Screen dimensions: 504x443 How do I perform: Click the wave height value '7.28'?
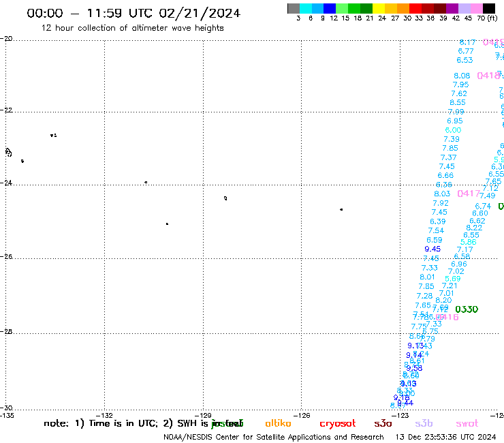click(424, 296)
